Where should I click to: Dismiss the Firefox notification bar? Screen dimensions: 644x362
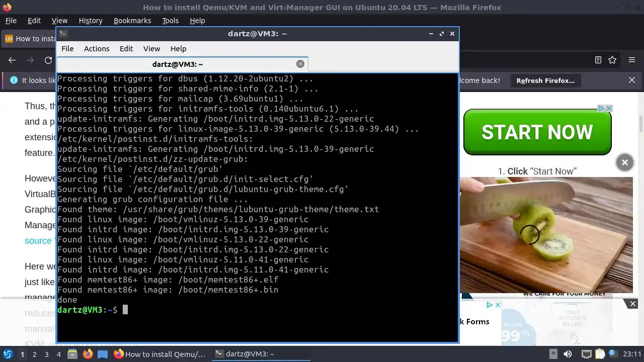632,80
